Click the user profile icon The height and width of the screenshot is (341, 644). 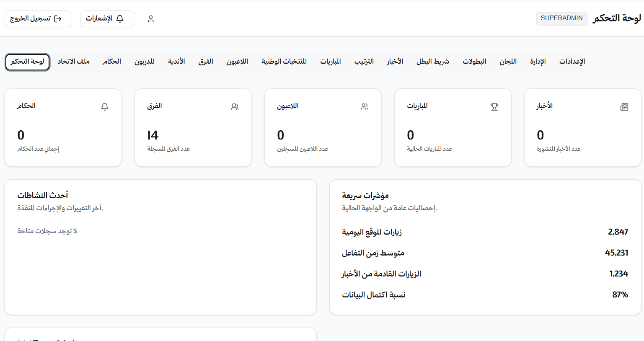(x=150, y=18)
